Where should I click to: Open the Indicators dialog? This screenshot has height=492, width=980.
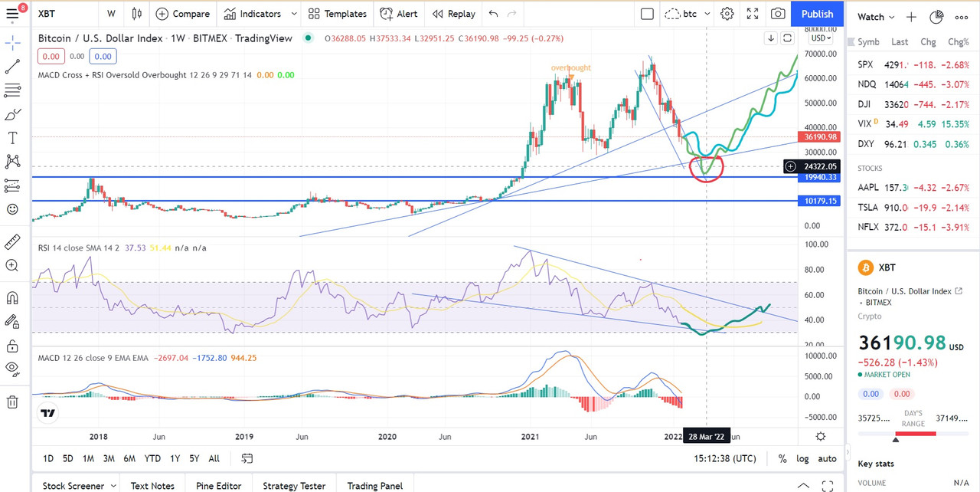click(x=253, y=14)
